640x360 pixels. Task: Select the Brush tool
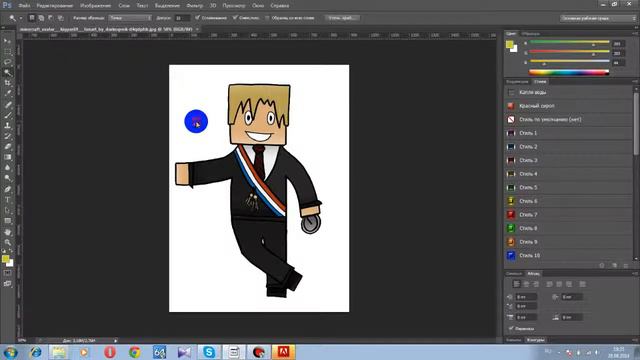tap(7, 116)
